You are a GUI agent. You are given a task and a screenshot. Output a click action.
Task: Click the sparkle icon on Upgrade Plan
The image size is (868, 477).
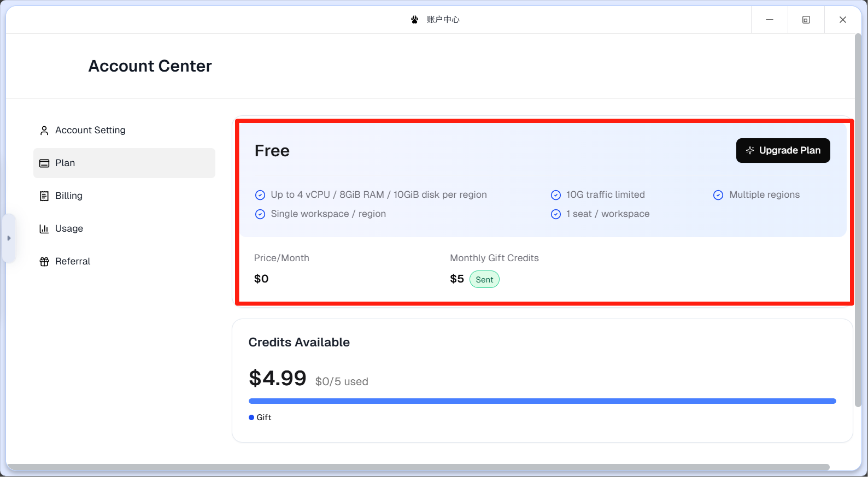tap(750, 150)
